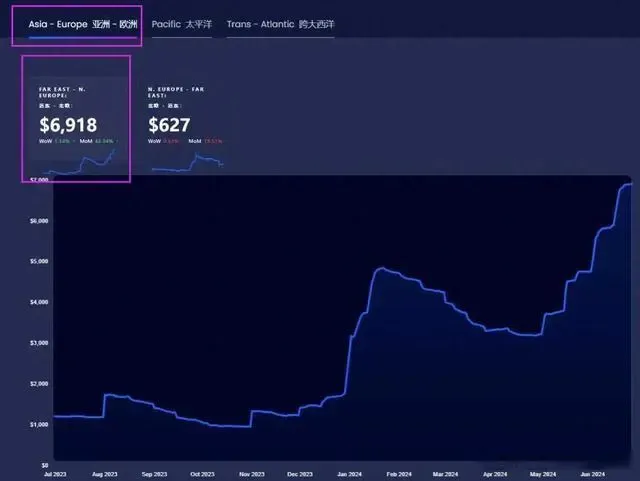Click the Oct 2023 x-axis label

[202, 474]
